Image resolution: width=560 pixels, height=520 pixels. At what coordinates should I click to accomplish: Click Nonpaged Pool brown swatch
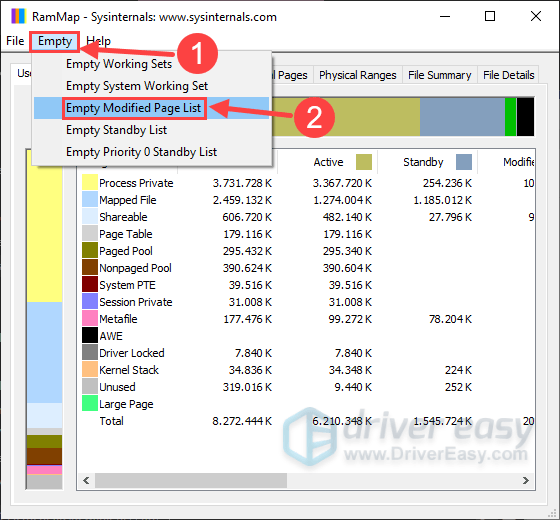[x=90, y=268]
